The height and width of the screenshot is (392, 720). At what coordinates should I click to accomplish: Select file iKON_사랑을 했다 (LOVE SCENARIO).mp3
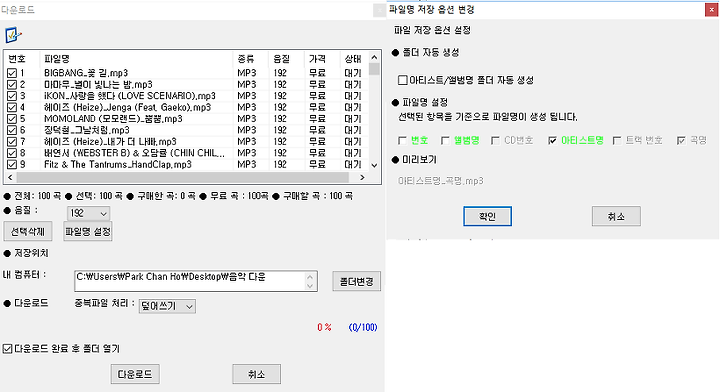point(129,96)
